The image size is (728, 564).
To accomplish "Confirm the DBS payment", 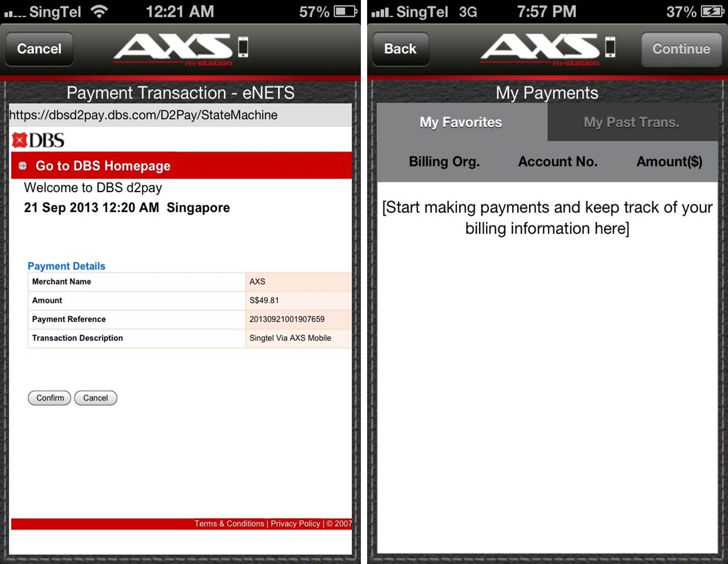I will pyautogui.click(x=50, y=398).
